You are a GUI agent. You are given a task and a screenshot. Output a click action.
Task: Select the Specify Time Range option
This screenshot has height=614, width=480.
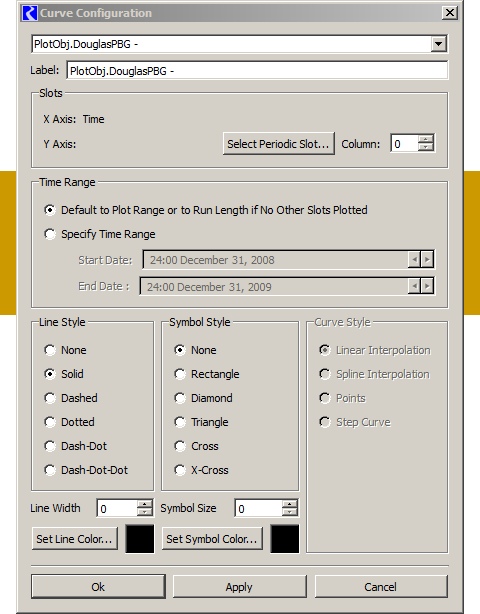click(100, 234)
